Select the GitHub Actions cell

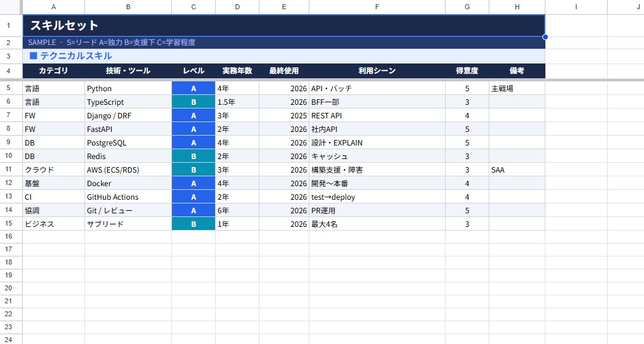pyautogui.click(x=128, y=197)
